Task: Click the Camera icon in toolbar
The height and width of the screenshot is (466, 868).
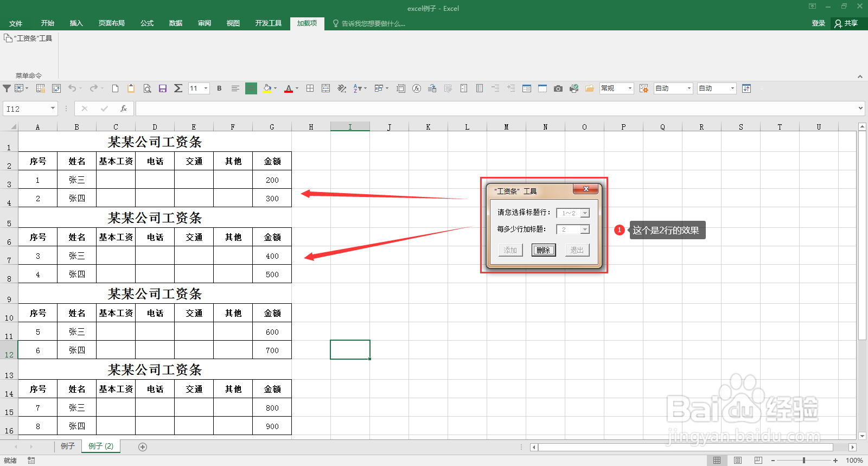Action: pyautogui.click(x=558, y=88)
